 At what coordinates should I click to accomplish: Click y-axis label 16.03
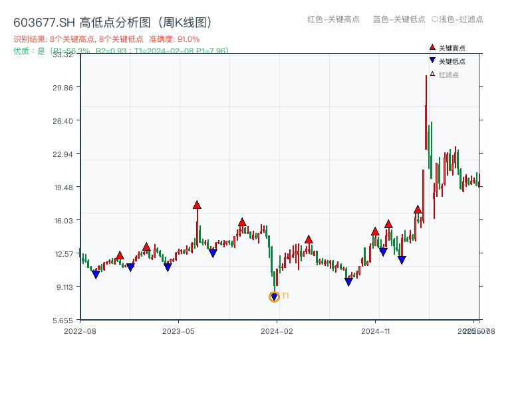pyautogui.click(x=63, y=221)
